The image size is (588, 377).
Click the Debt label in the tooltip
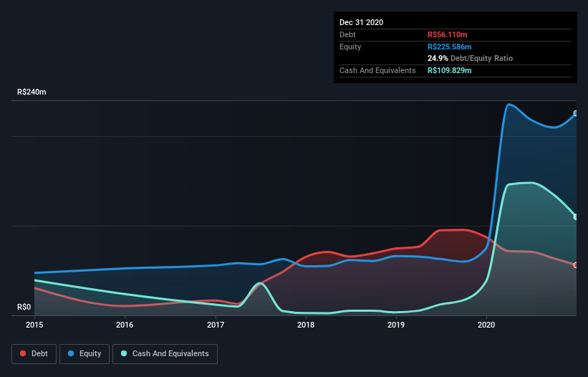pos(347,34)
